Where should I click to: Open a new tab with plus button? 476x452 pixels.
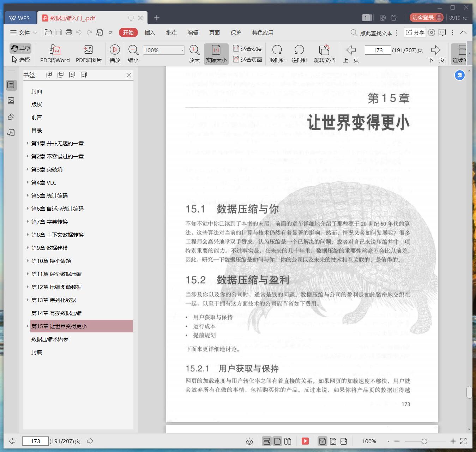[157, 18]
